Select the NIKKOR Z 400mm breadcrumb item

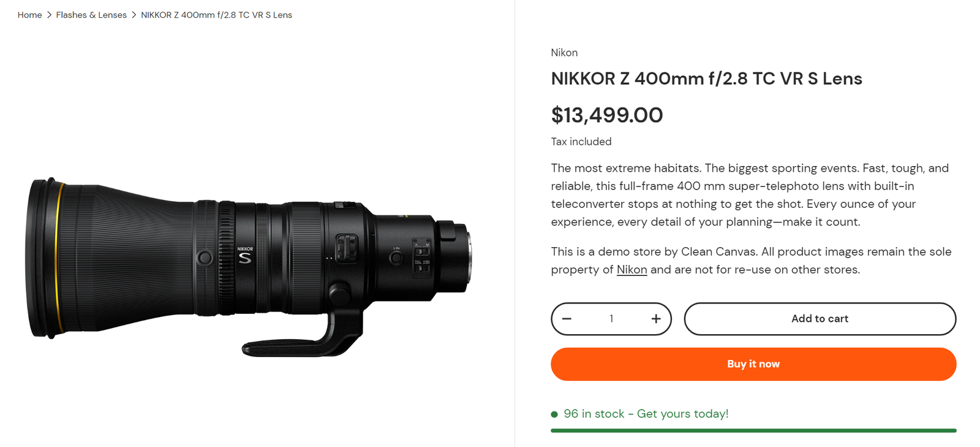216,15
